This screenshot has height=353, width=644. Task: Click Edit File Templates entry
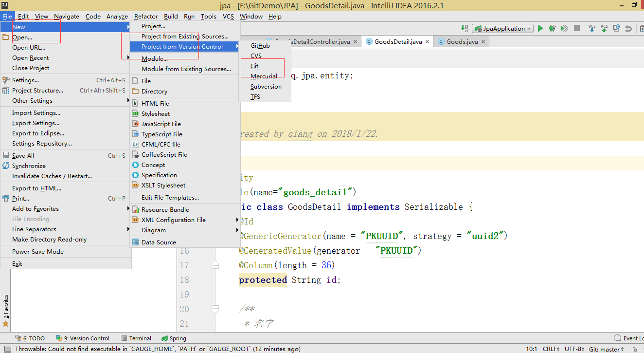(185, 198)
